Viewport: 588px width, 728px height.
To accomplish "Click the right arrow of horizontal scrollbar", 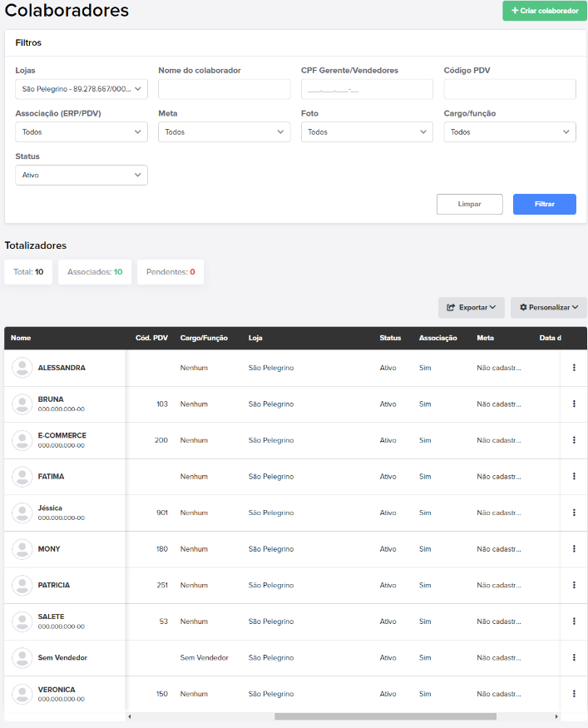I will click(556, 716).
